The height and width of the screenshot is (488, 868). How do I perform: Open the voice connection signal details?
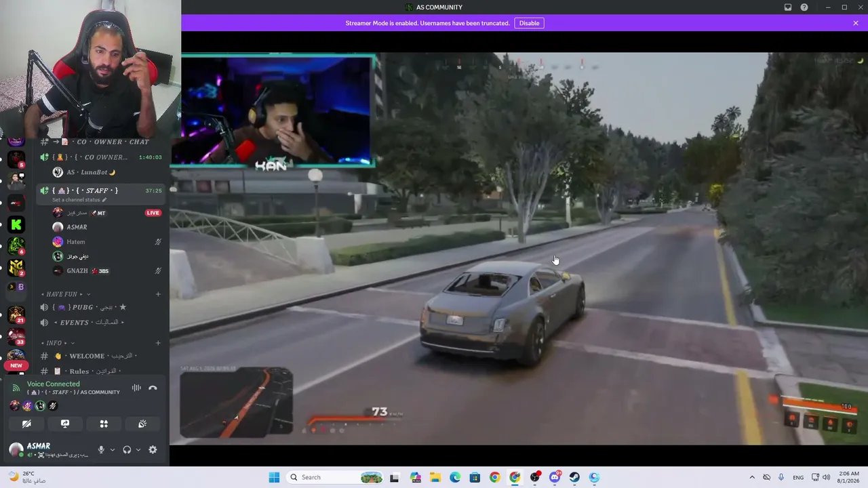[x=16, y=388]
